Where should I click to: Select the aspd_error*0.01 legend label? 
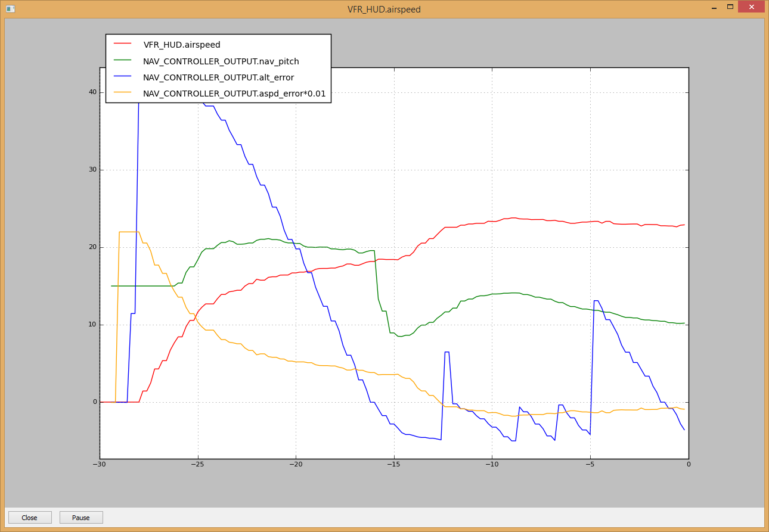click(x=234, y=93)
